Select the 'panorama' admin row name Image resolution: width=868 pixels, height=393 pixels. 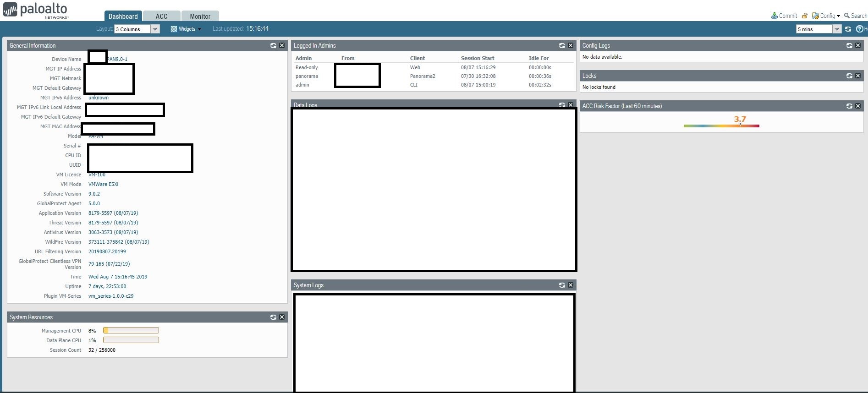pos(307,76)
